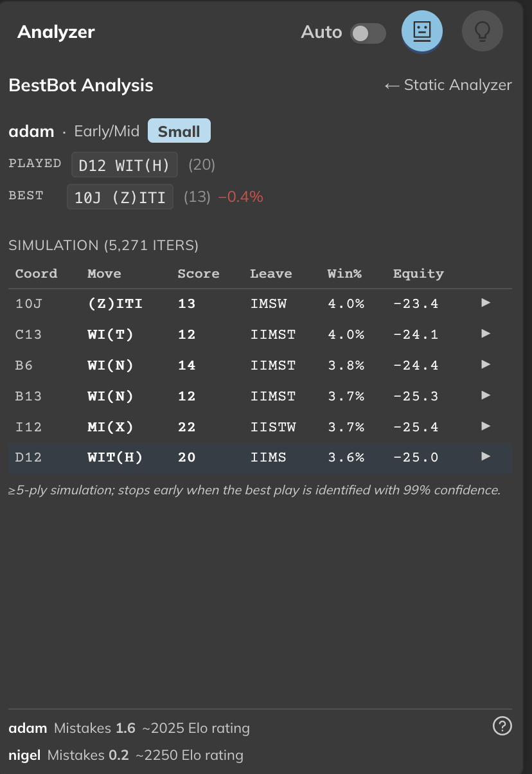
Task: Click play arrow for B13 WI(N)
Action: click(486, 395)
